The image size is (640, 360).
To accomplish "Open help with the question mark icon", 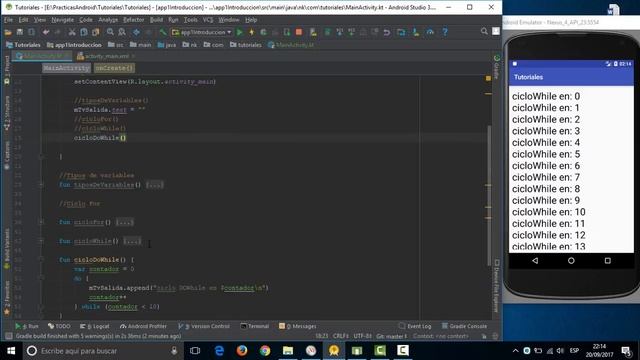I will (x=445, y=32).
